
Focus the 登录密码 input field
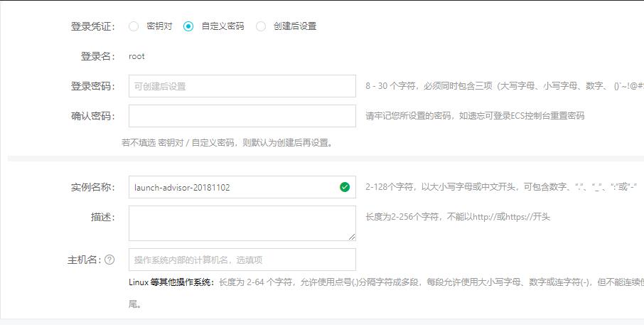pyautogui.click(x=242, y=86)
